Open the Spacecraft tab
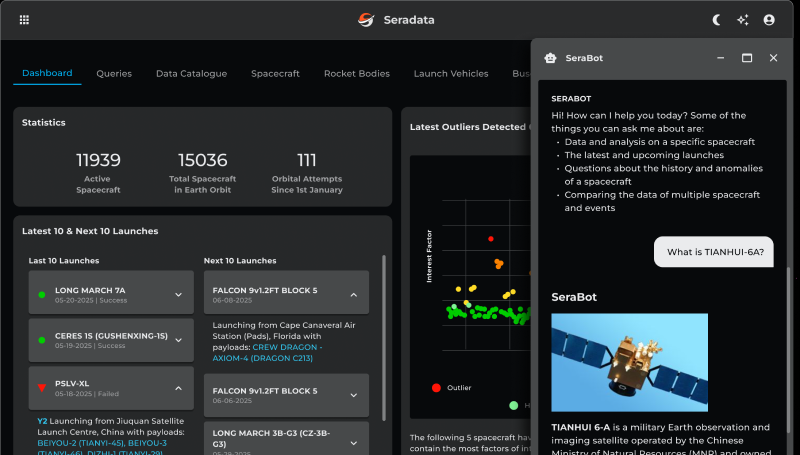This screenshot has height=455, width=800. [275, 73]
